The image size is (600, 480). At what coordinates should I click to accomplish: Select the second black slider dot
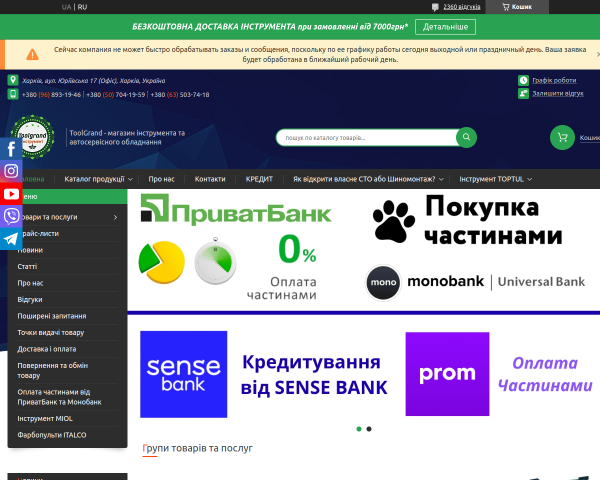pyautogui.click(x=369, y=429)
